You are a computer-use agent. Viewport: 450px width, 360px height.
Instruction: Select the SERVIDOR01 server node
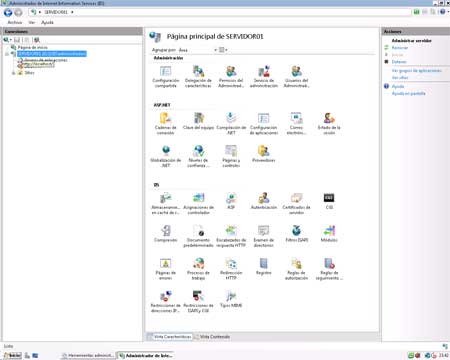coord(52,54)
